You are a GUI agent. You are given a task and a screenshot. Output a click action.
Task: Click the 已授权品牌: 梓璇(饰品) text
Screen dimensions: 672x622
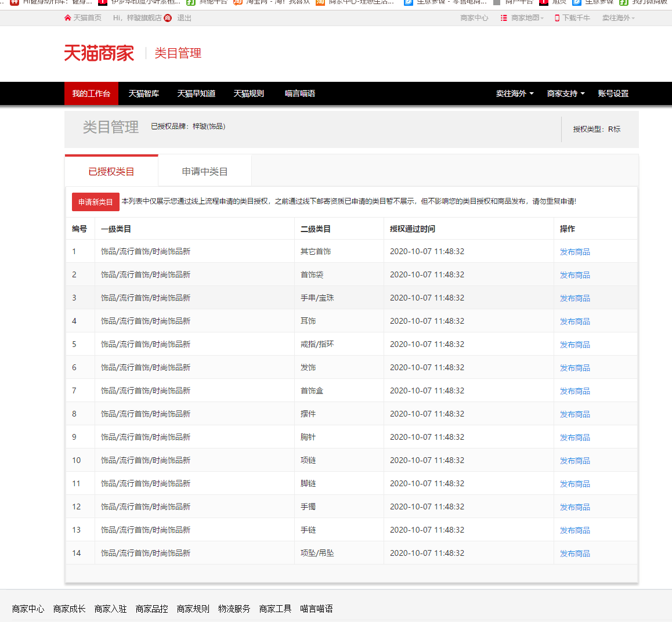tap(188, 126)
